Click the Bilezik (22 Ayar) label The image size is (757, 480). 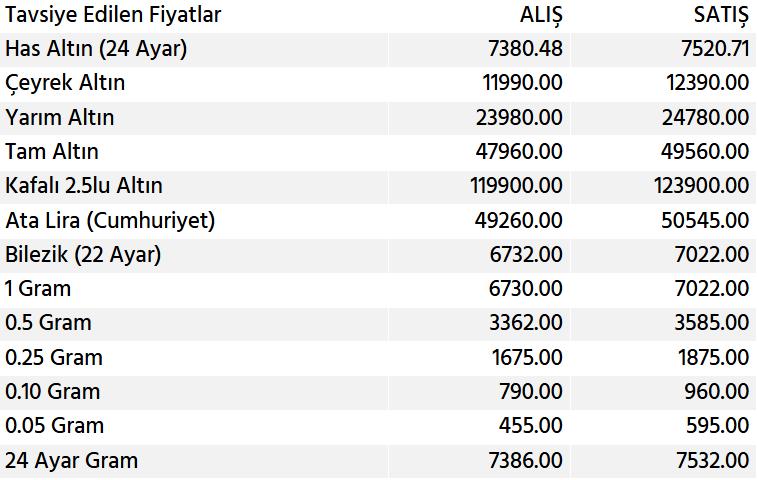pyautogui.click(x=83, y=255)
